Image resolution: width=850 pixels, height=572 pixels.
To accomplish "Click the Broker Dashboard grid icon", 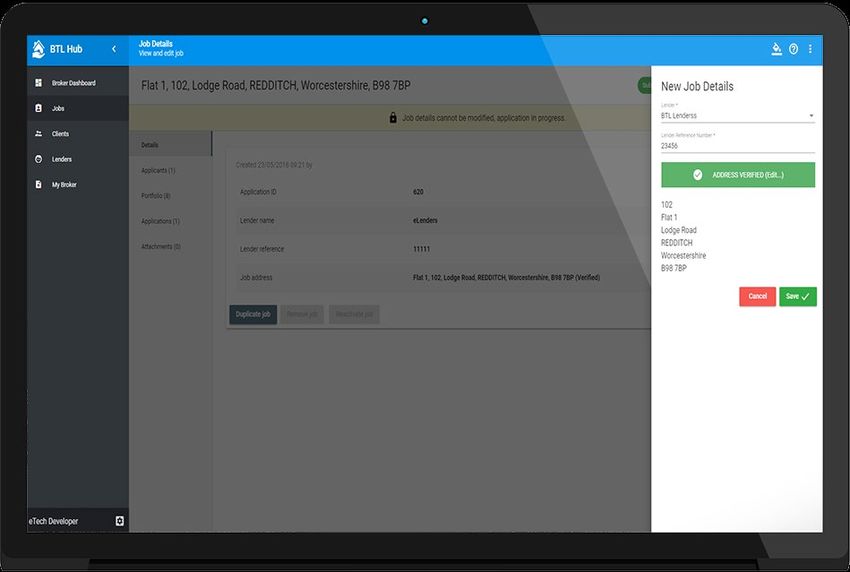I will [38, 83].
